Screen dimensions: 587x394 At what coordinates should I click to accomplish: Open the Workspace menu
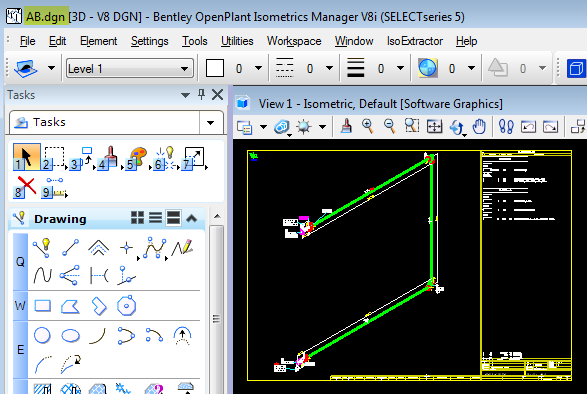click(x=294, y=41)
